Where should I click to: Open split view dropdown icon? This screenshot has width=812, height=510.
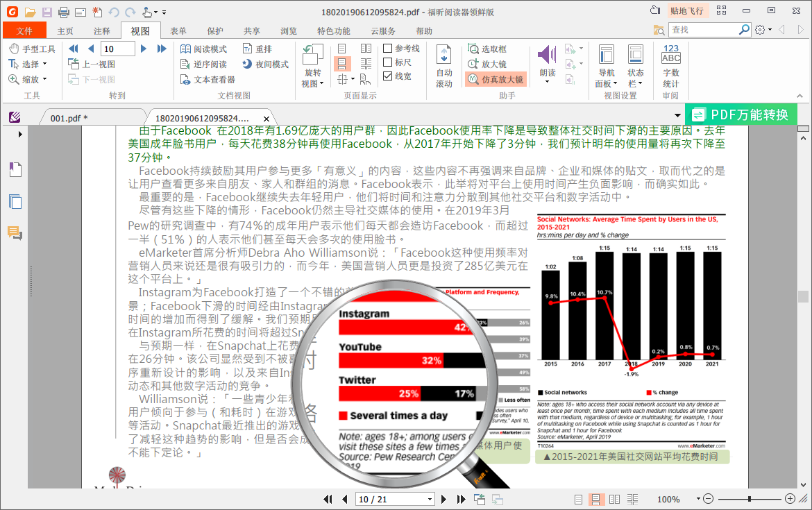(x=346, y=79)
